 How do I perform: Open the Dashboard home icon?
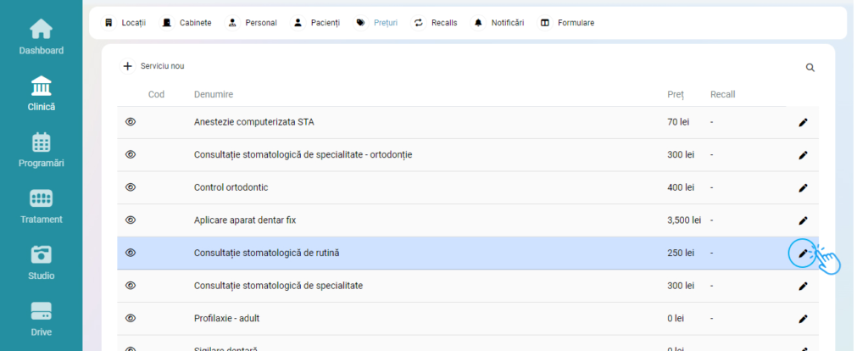41,30
